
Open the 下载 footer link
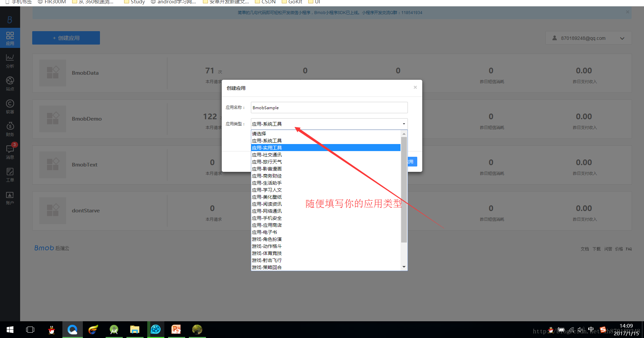596,249
